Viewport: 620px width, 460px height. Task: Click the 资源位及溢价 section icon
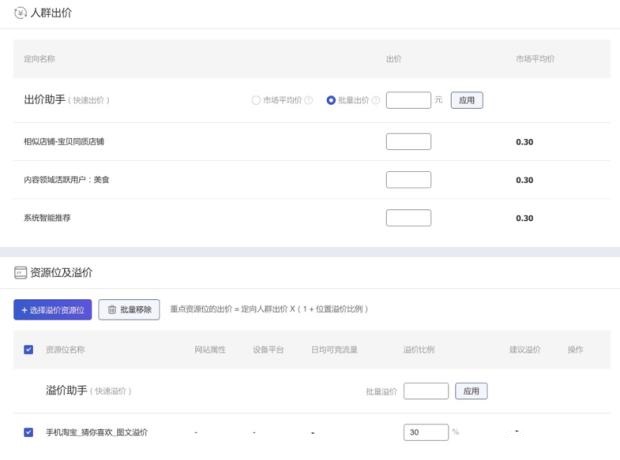point(20,272)
